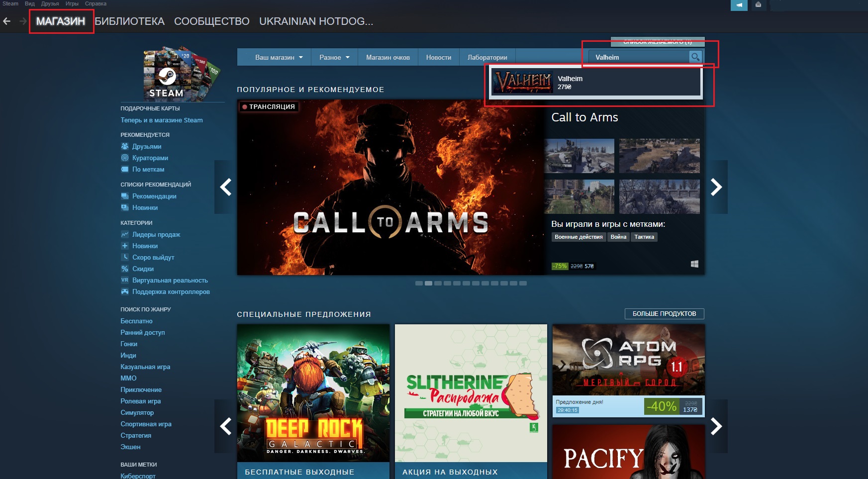868x479 pixels.
Task: Click the forward navigation arrow
Action: (x=23, y=21)
